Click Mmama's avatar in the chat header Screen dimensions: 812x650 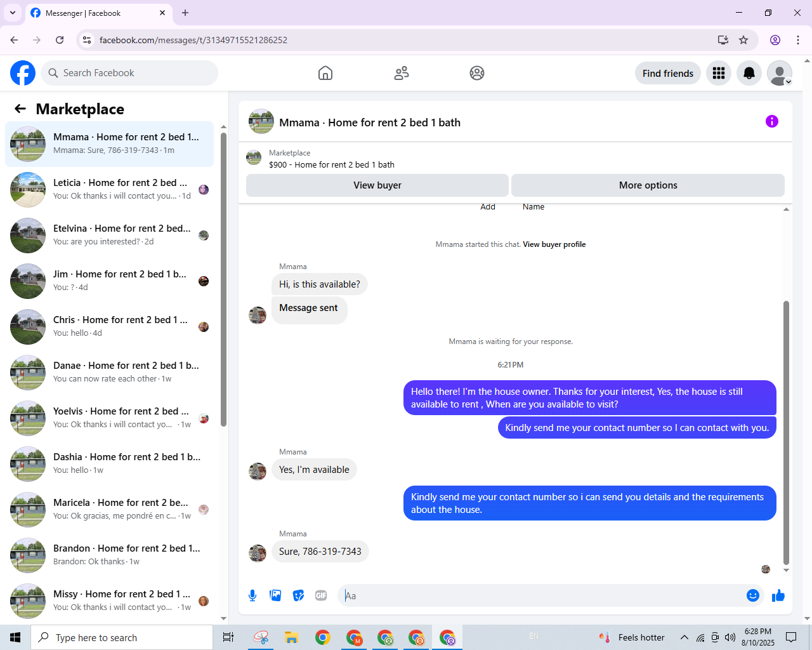tap(261, 122)
